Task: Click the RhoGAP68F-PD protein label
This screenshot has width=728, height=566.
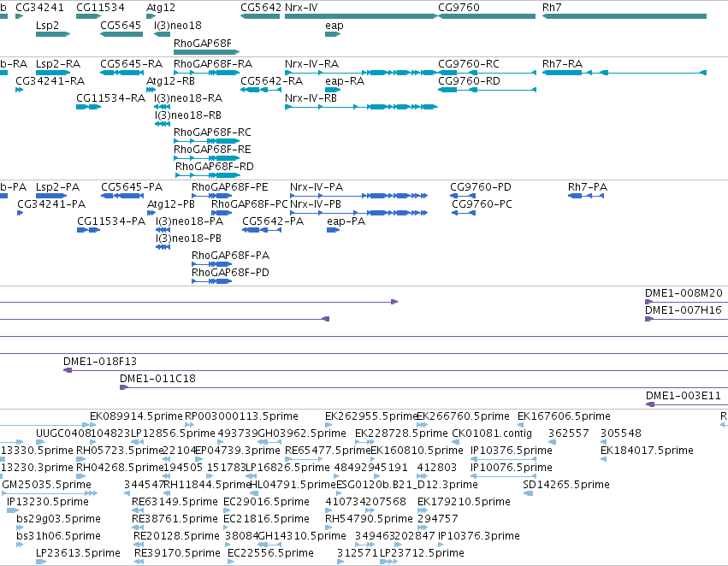Action: pyautogui.click(x=230, y=273)
